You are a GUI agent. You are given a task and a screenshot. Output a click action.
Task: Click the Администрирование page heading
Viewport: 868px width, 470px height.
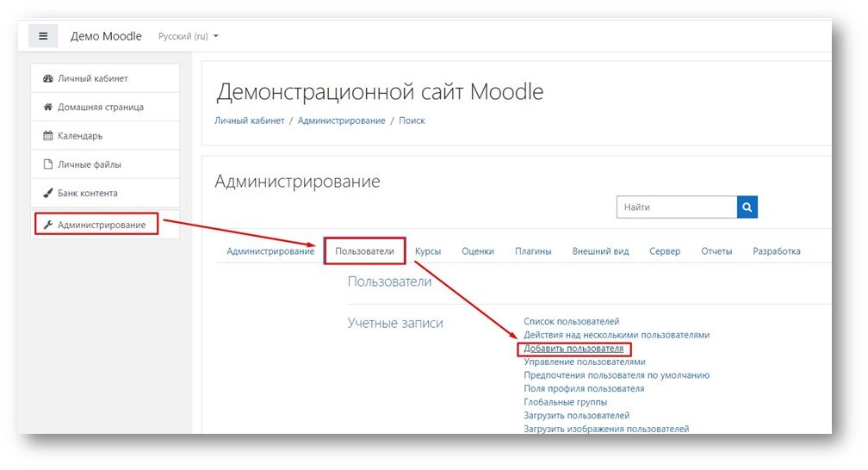click(x=297, y=182)
